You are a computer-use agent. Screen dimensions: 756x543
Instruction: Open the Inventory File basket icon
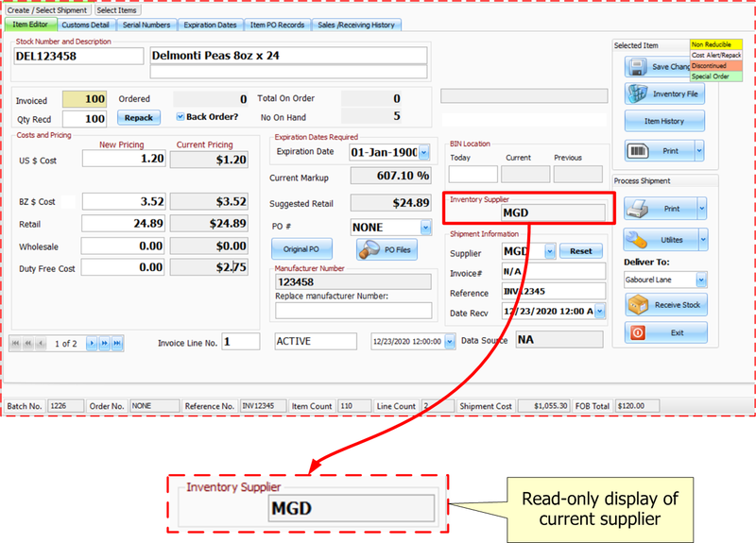[637, 93]
